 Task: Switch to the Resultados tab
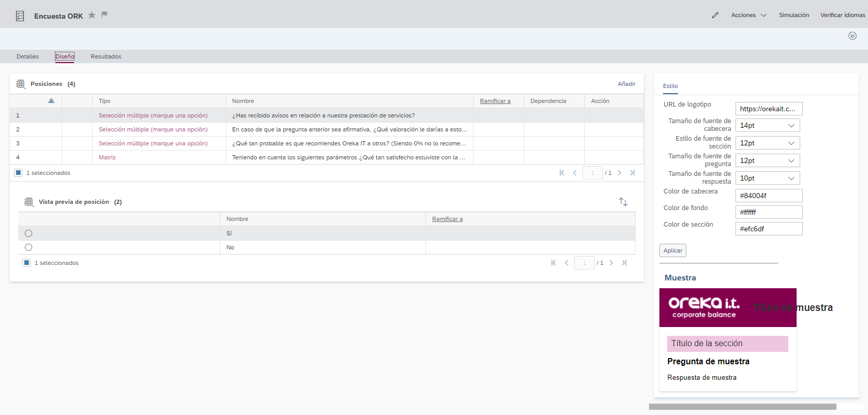click(x=106, y=56)
